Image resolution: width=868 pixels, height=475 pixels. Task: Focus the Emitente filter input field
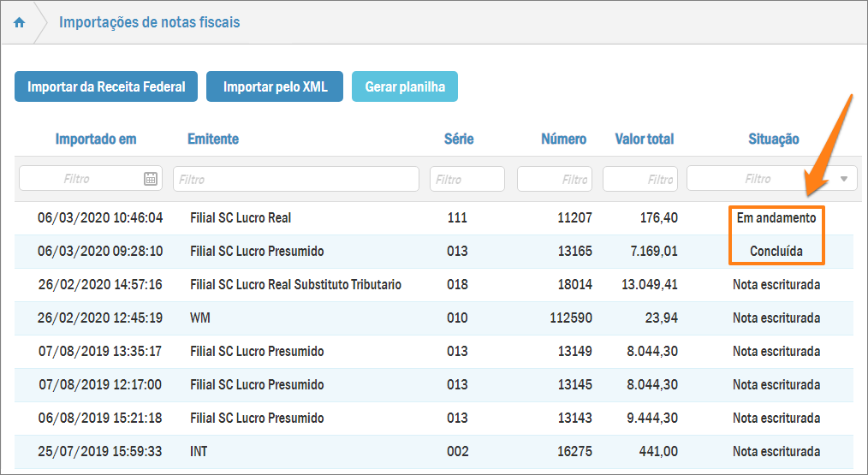295,179
